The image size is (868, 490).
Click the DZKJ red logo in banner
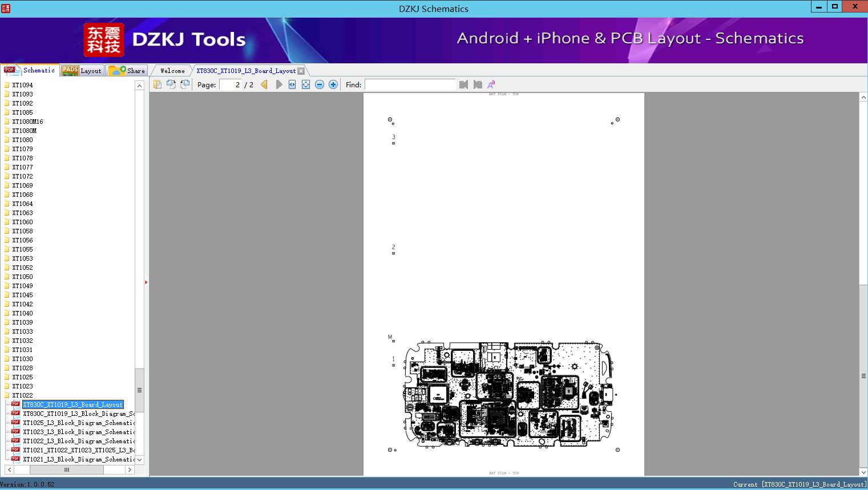(104, 40)
